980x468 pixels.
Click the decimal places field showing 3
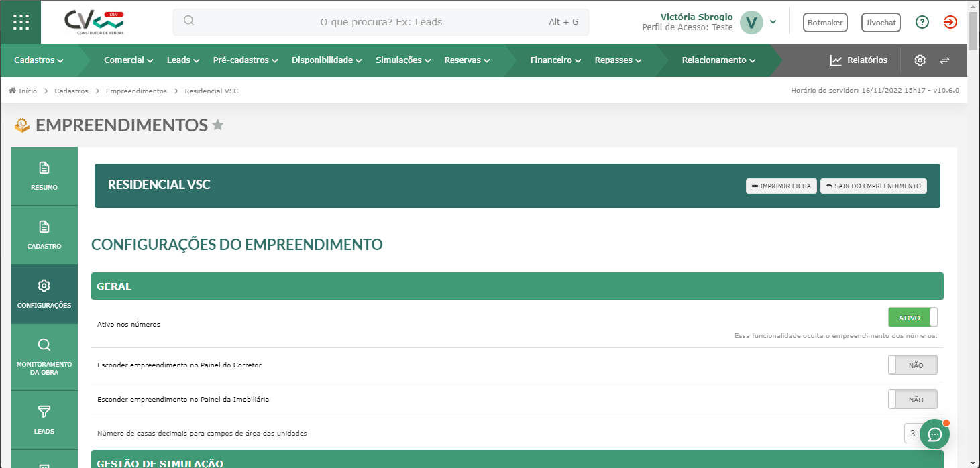[912, 433]
